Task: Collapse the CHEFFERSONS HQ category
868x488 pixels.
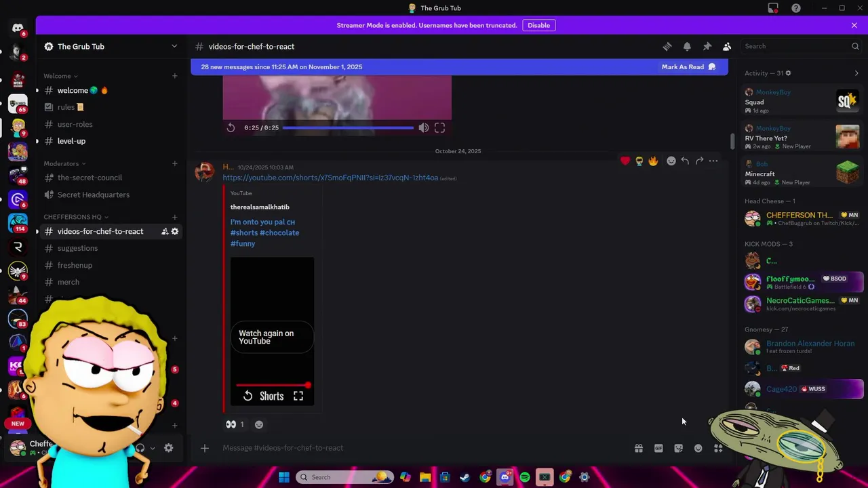Action: coord(76,217)
